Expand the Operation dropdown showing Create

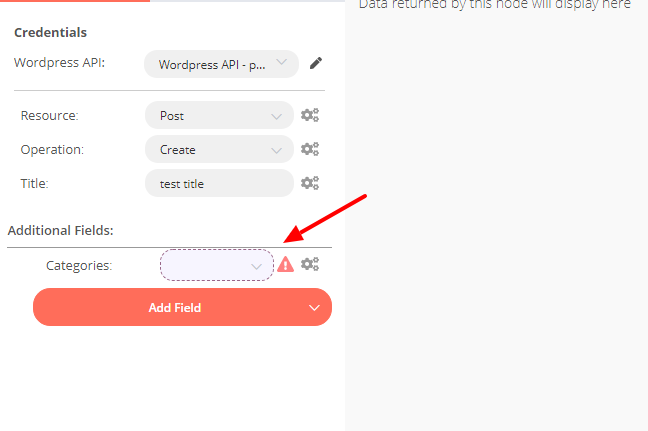(x=219, y=149)
